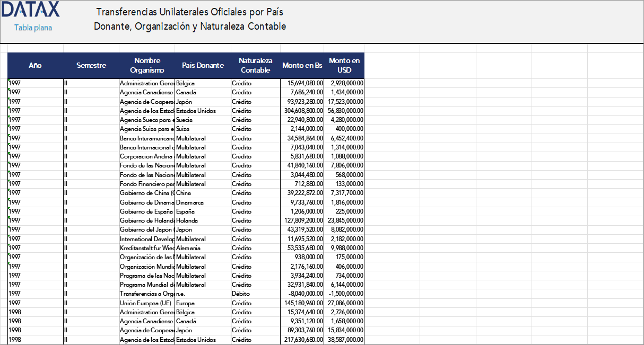This screenshot has height=345, width=644.
Task: Select the Semestre column header
Action: coord(91,65)
